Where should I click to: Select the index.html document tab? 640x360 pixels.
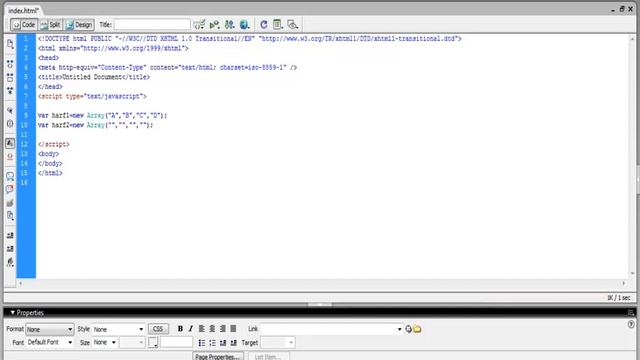point(23,11)
